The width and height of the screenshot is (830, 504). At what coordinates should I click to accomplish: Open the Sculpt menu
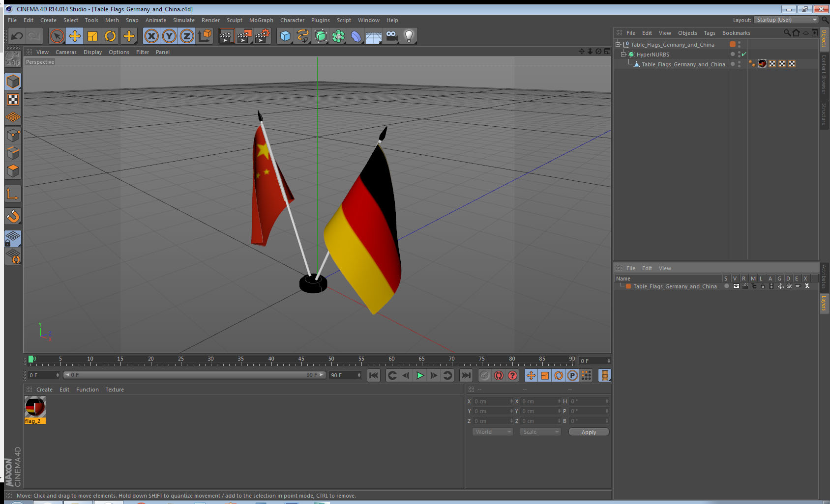[x=235, y=20]
